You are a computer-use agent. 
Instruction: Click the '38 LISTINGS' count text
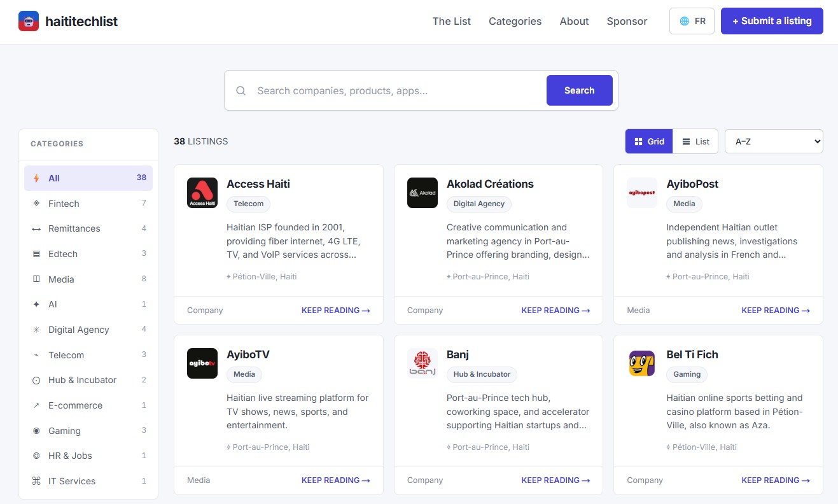tap(200, 141)
